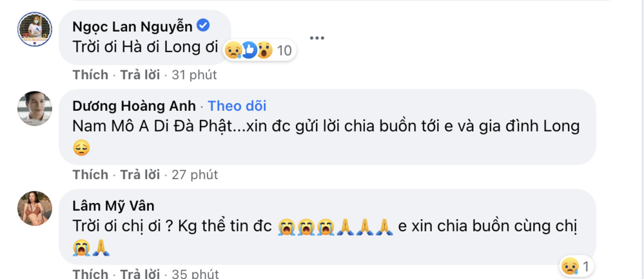The height and width of the screenshot is (279, 644).
Task: Click the three-dot options on Ngọc Lan Nguyễn's comment
Action: 317,37
